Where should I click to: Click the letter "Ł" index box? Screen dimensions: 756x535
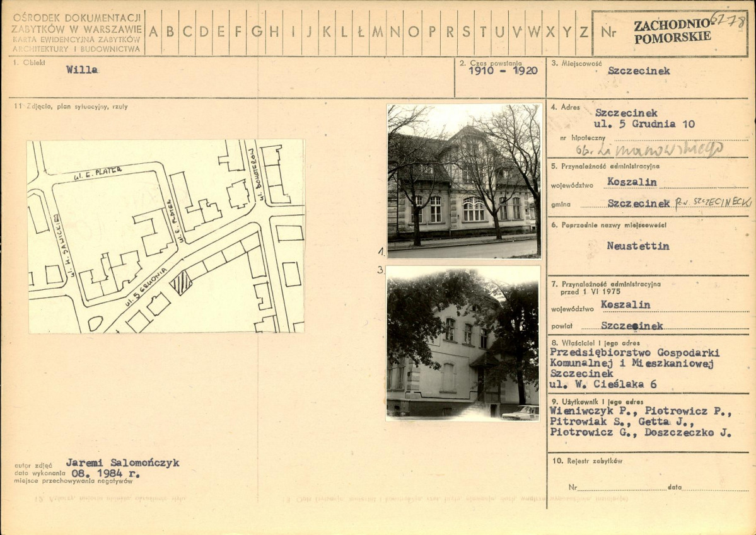(361, 32)
